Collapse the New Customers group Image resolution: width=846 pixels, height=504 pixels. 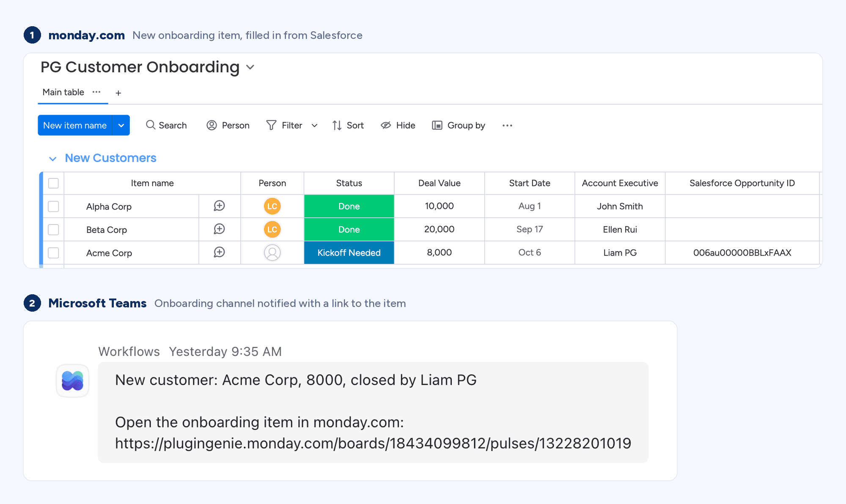click(53, 159)
